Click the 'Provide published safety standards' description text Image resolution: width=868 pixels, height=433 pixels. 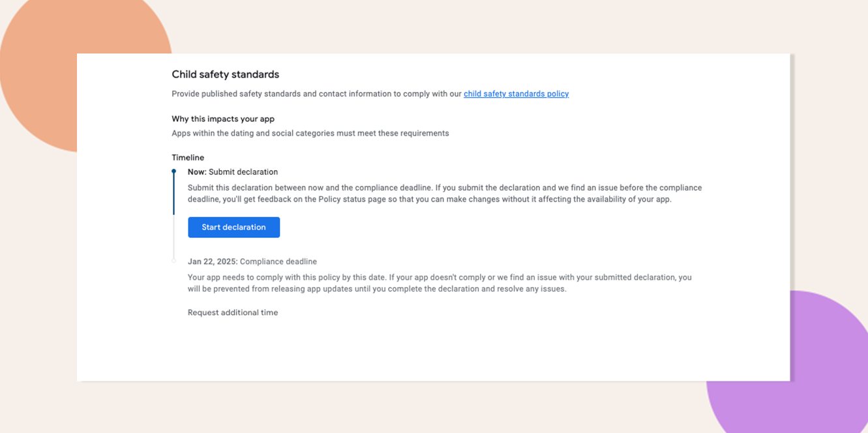click(x=317, y=94)
